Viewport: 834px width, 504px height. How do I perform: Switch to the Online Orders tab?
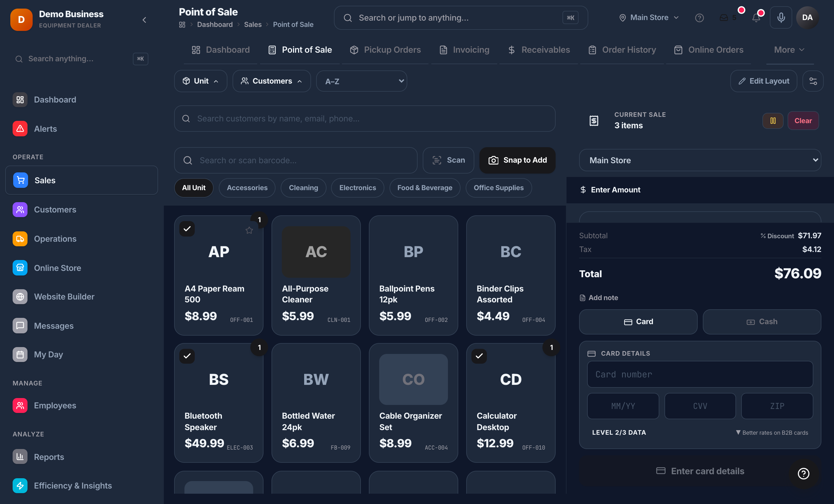709,50
